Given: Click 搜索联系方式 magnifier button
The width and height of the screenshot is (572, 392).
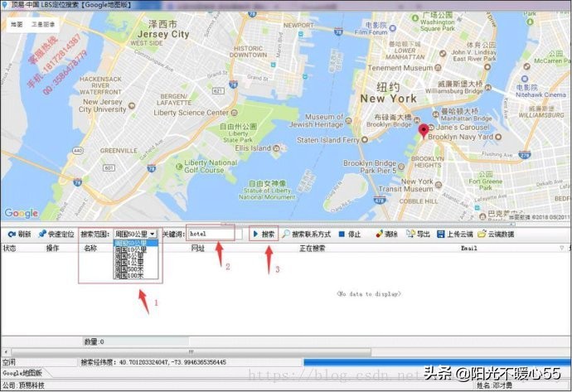Looking at the screenshot, I should (x=307, y=234).
